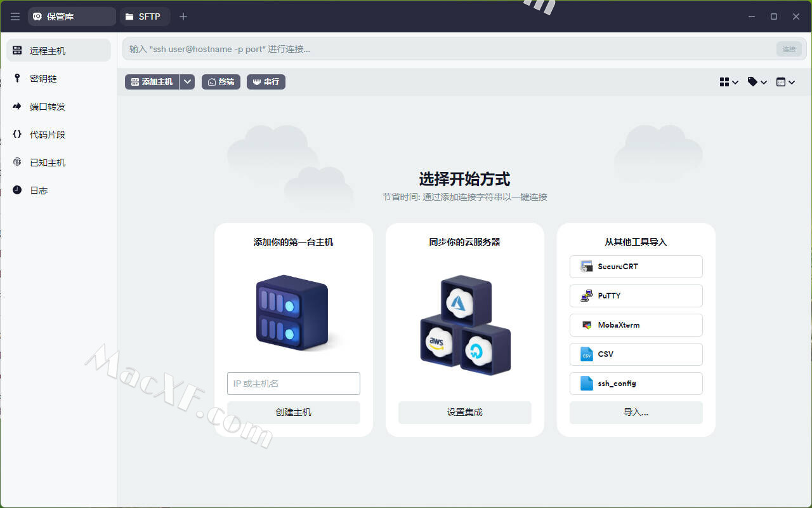This screenshot has height=508, width=812.
Task: Click the 保管库 tab logo icon
Action: [x=37, y=17]
